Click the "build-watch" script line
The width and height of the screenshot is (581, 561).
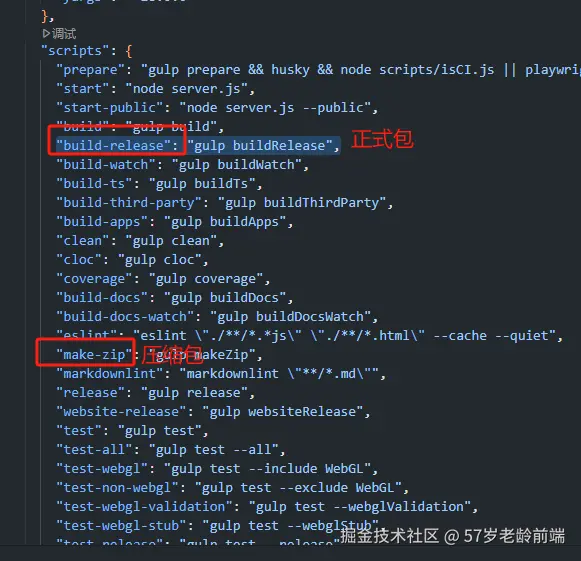click(182, 165)
